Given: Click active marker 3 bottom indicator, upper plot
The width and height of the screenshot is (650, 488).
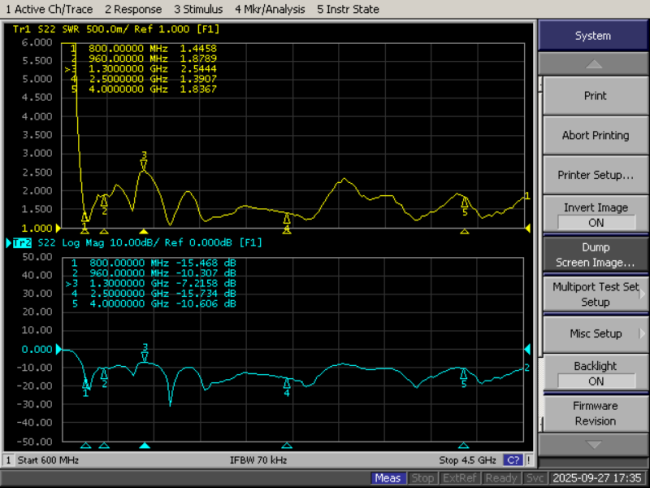Looking at the screenshot, I should tap(143, 231).
